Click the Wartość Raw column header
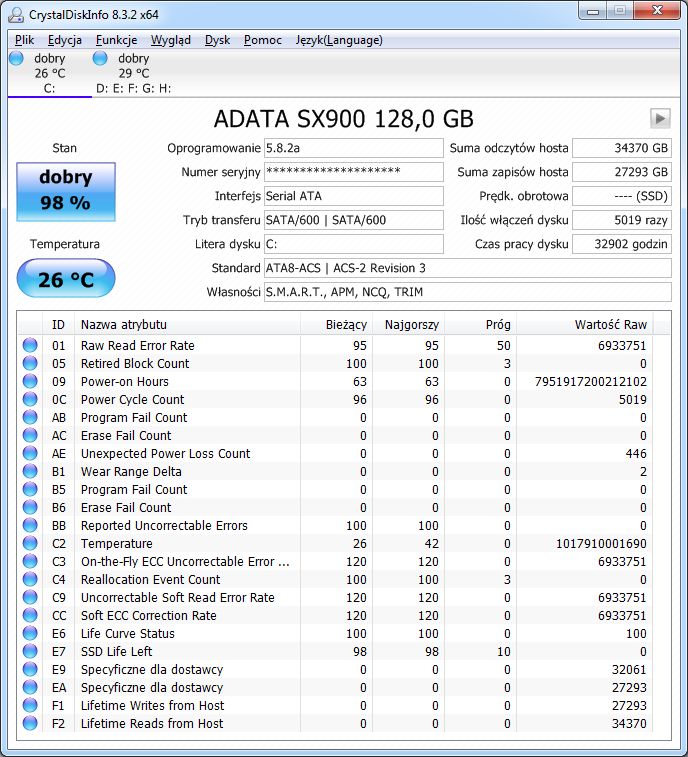Screen dimensions: 688x757 point(585,324)
